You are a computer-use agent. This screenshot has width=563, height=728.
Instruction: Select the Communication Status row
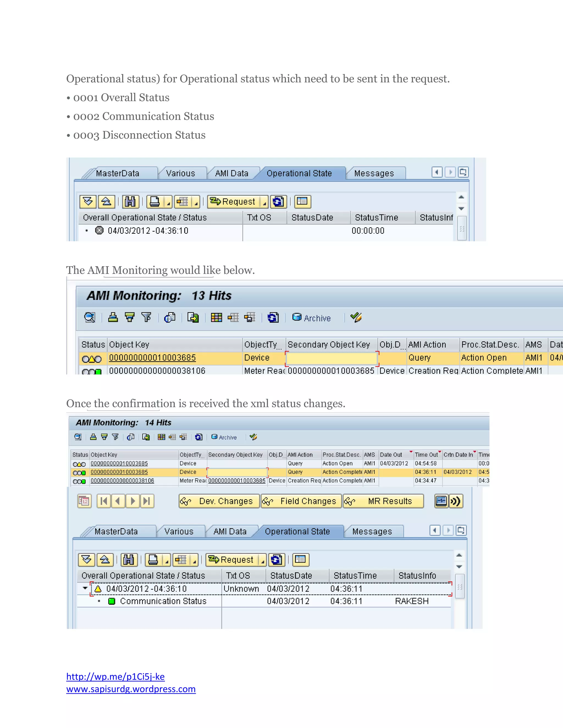[264, 601]
